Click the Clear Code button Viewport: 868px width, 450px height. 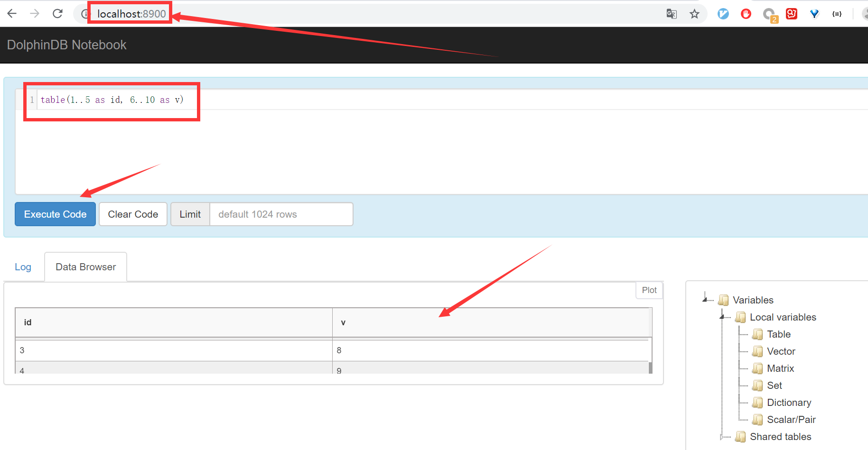point(133,214)
